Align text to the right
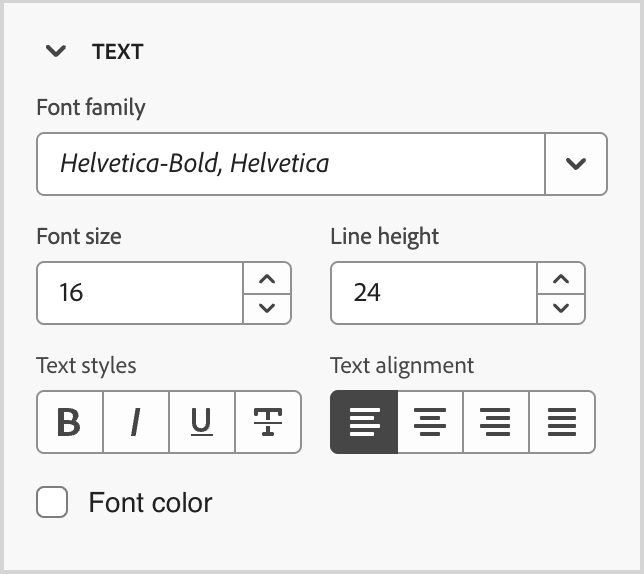Viewport: 644px width, 574px height. (x=496, y=422)
